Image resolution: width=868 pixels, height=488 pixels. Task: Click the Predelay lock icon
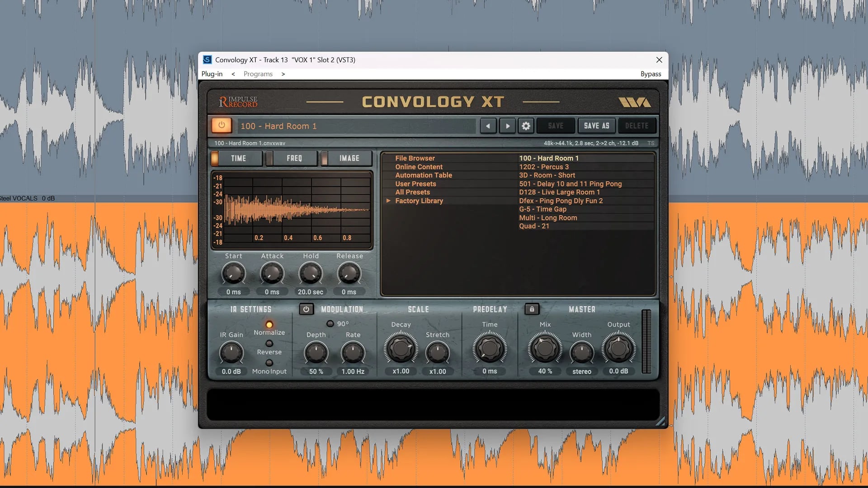click(x=532, y=310)
